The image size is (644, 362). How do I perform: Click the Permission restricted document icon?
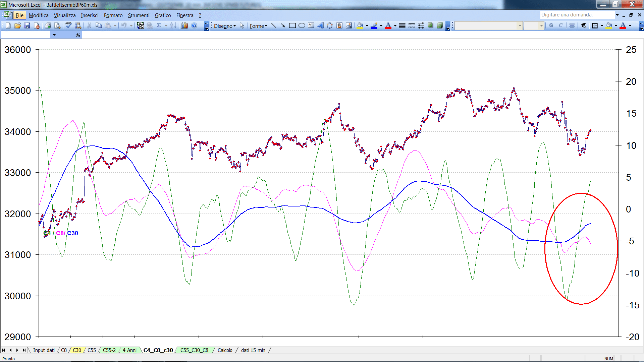[x=37, y=25]
